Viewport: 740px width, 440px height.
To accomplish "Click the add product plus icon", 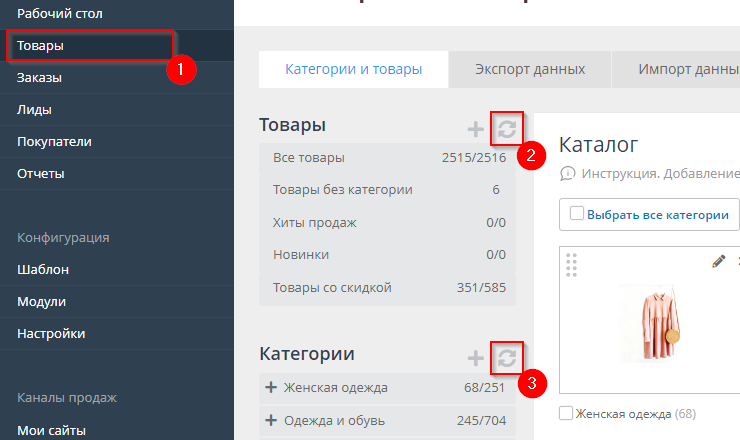I will click(476, 129).
